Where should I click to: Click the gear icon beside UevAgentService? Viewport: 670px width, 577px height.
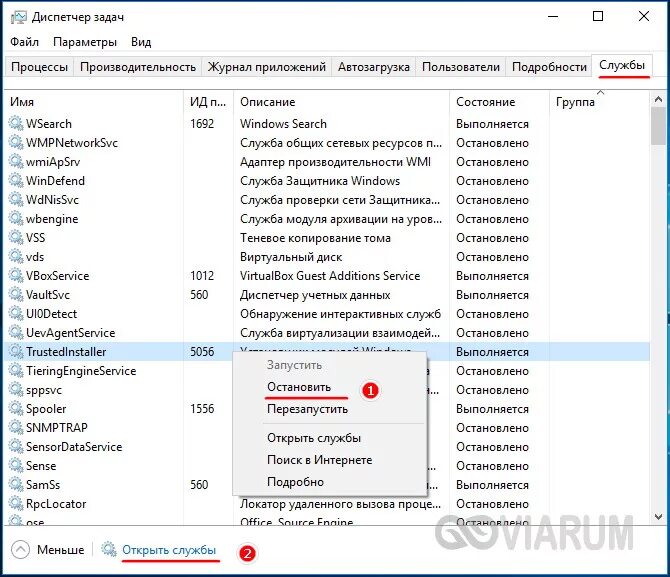[x=16, y=333]
